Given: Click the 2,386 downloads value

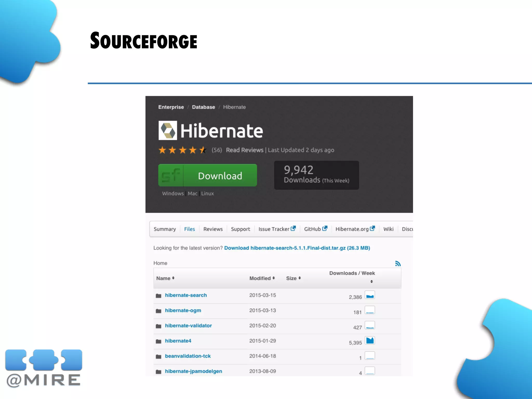Looking at the screenshot, I should pyautogui.click(x=355, y=297).
